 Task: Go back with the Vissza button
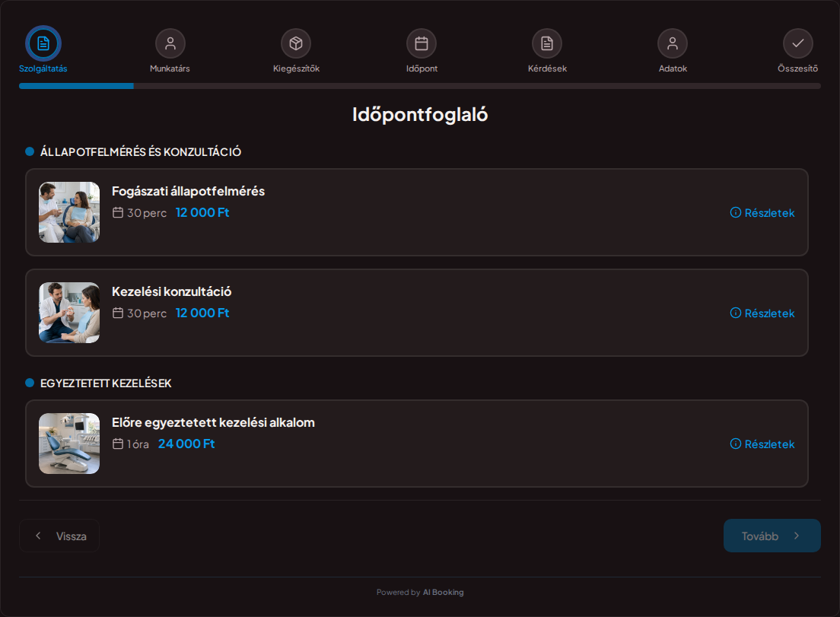tap(59, 536)
